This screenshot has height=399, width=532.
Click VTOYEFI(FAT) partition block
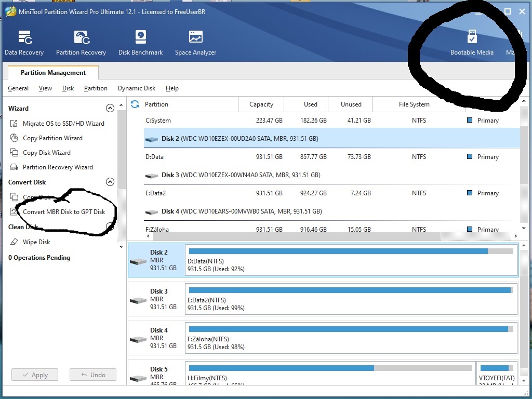point(497,373)
